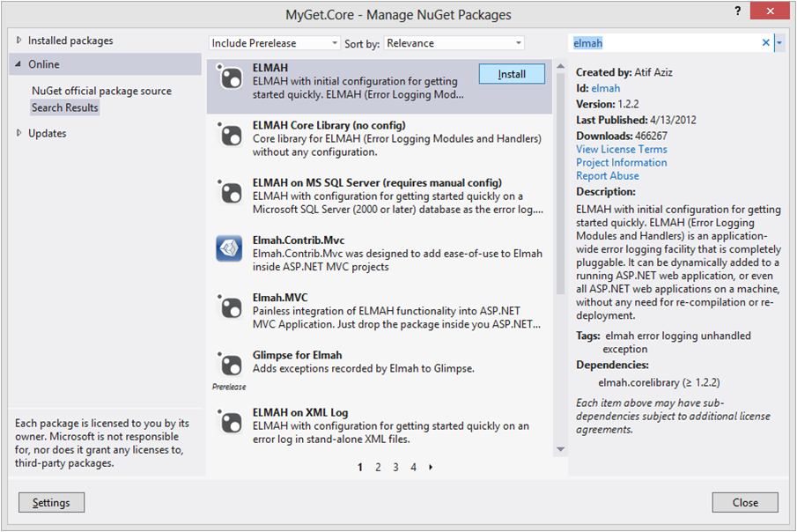This screenshot has width=797, height=532.
Task: Open the Project Information link
Action: [621, 163]
